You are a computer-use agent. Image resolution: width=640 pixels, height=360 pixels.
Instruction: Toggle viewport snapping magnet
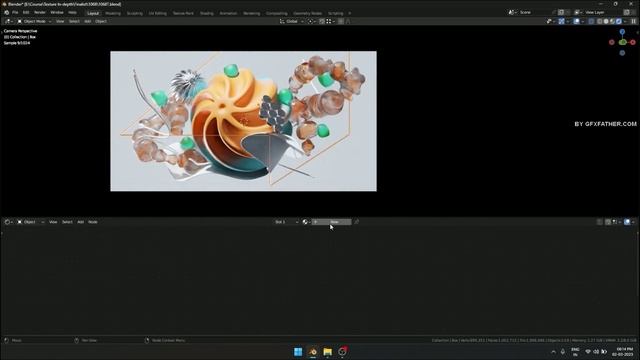[x=322, y=21]
